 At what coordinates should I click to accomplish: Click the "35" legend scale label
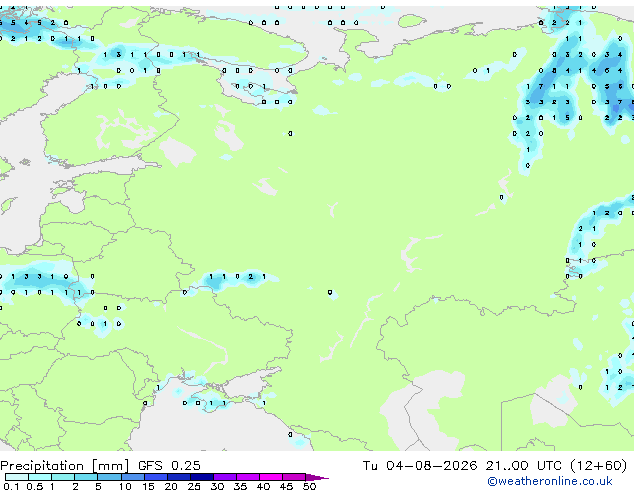click(x=240, y=486)
